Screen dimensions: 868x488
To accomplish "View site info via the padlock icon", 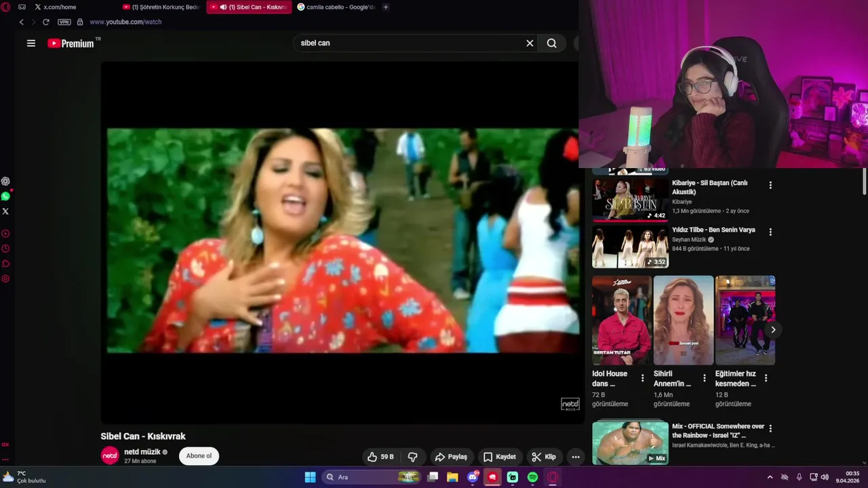I will pyautogui.click(x=81, y=22).
